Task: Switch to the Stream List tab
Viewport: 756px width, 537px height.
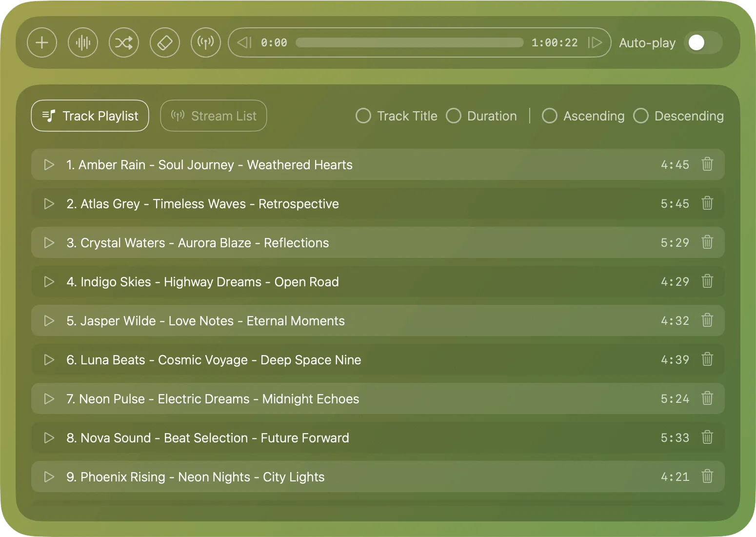Action: pos(214,116)
